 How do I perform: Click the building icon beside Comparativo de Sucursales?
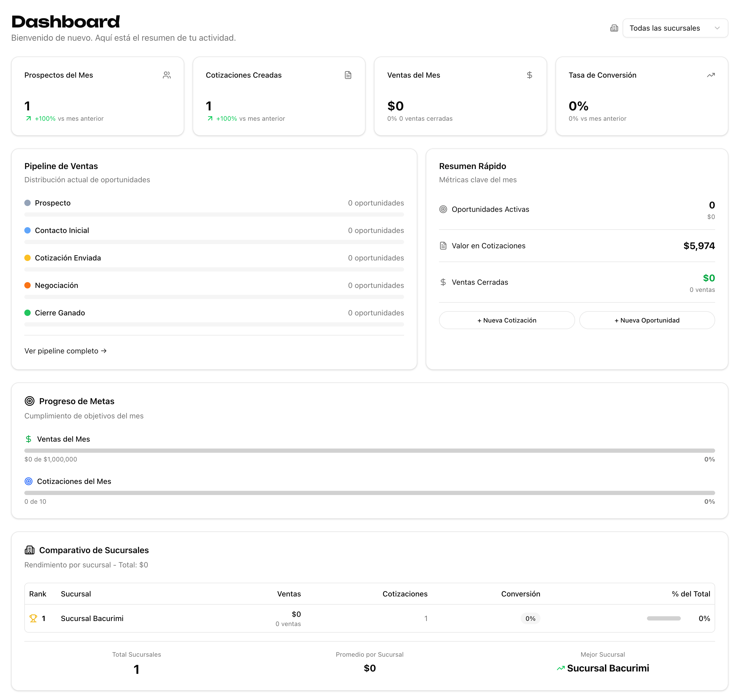[x=30, y=550]
